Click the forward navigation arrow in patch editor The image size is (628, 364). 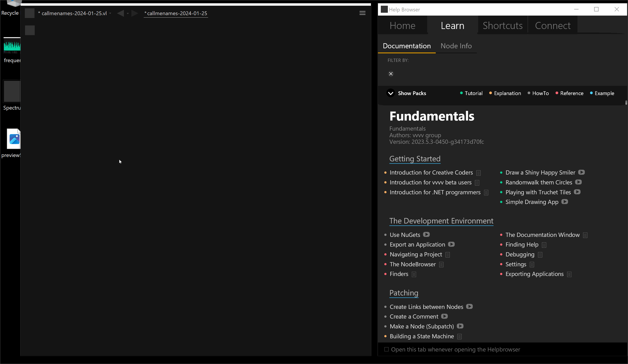tap(134, 13)
